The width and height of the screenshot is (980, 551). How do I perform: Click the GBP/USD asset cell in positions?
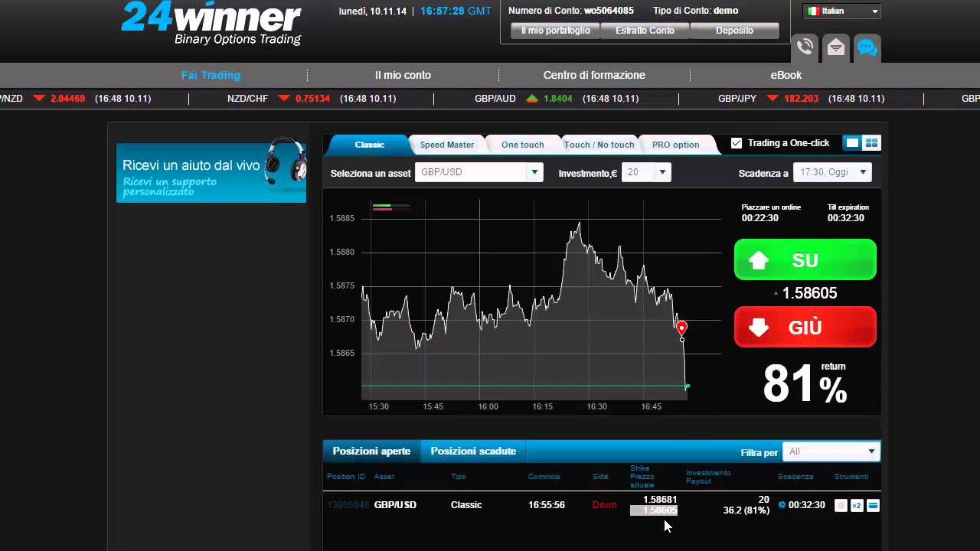tap(395, 505)
